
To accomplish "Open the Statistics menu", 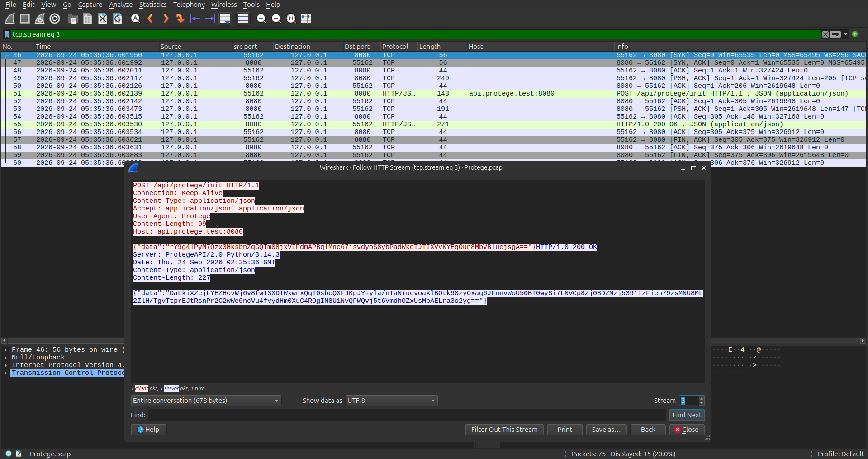I will (x=153, y=5).
